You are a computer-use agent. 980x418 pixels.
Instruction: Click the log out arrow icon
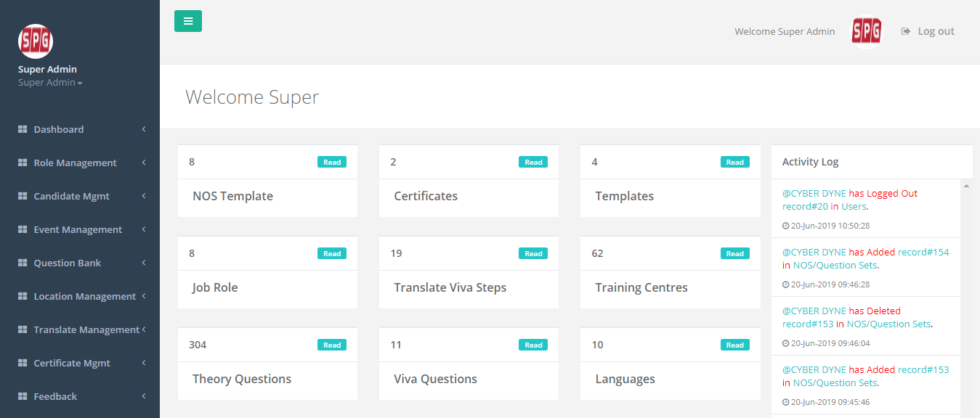pos(906,31)
